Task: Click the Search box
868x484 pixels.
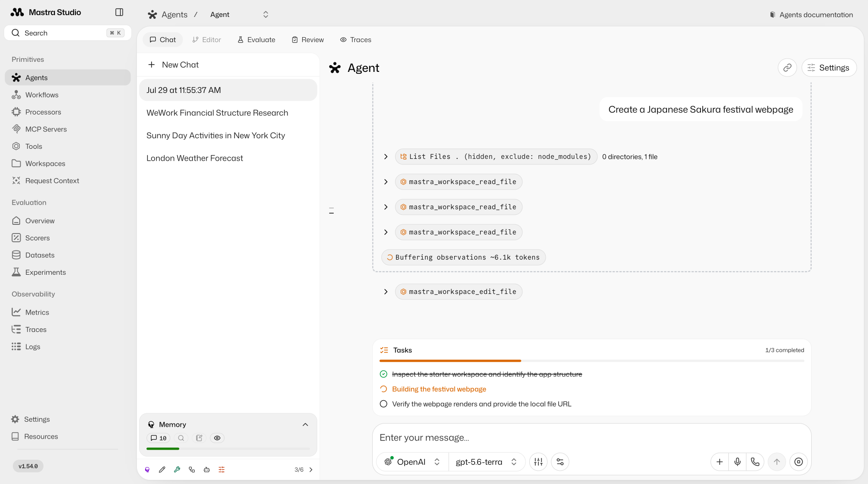Action: (x=68, y=33)
